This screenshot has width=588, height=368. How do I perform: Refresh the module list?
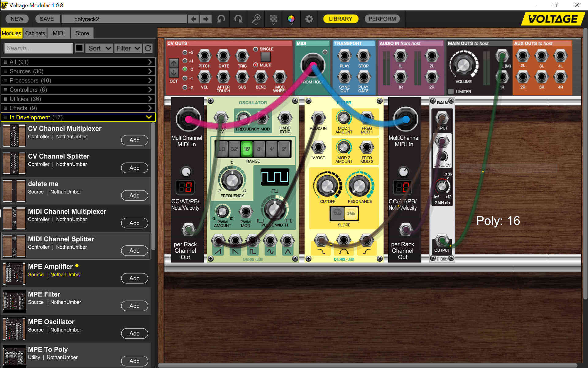coord(148,48)
